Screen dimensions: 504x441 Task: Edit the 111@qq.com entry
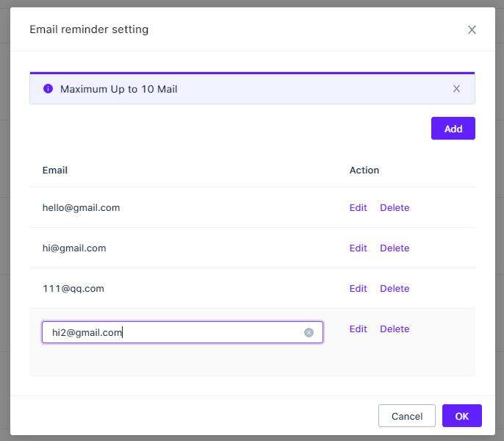[x=358, y=289]
